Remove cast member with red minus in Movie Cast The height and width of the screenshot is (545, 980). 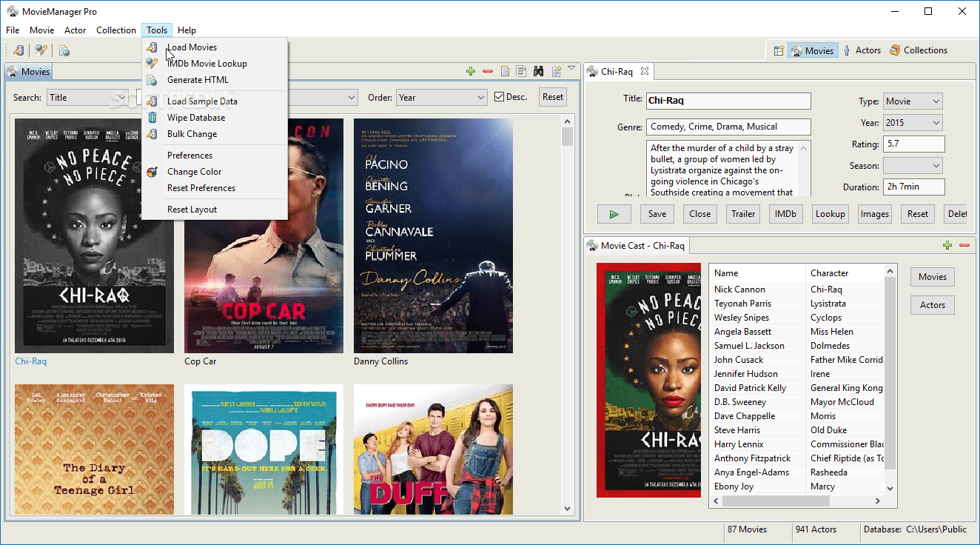(964, 245)
